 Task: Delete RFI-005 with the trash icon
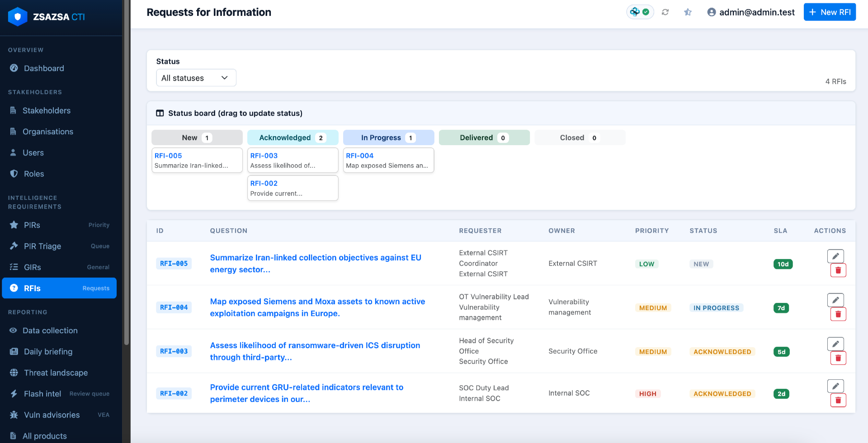tap(838, 270)
